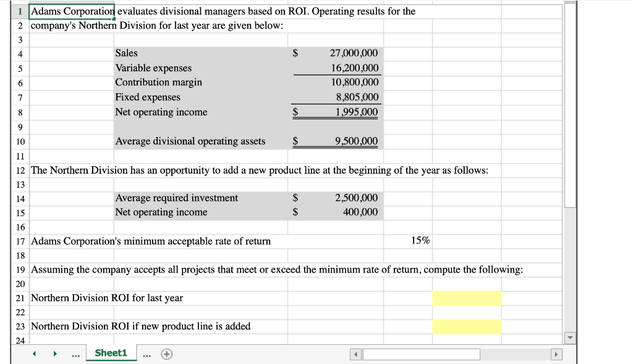This screenshot has height=364, width=633.
Task: Select row header 17
Action: coord(20,240)
